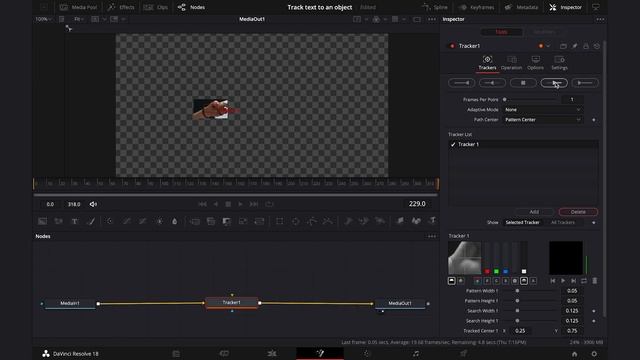Viewport: 640px width, 360px height.
Task: Add a B-Spline mask from the toolbar
Action: click(328, 221)
